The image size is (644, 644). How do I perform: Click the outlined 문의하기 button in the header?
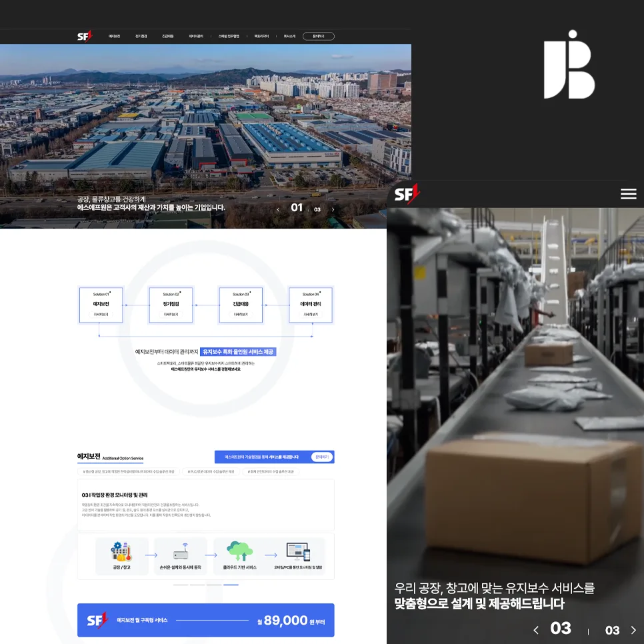[x=318, y=36]
